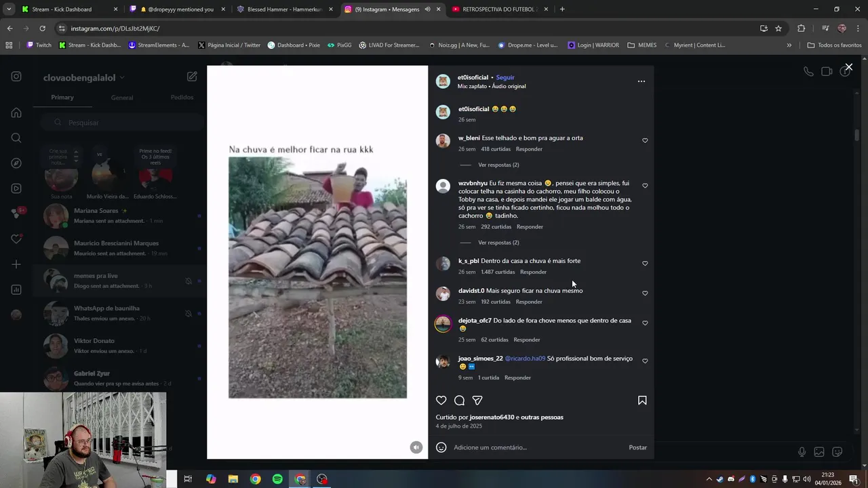
Task: Open the RETROSPECTIVA DO FUTEBOL tab
Action: point(498,9)
